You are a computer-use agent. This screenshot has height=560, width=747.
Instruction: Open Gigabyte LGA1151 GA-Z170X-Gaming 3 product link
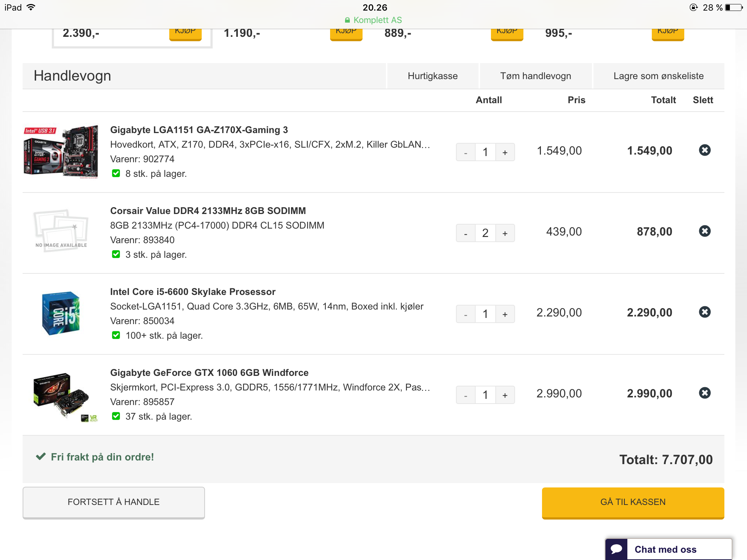tap(199, 130)
